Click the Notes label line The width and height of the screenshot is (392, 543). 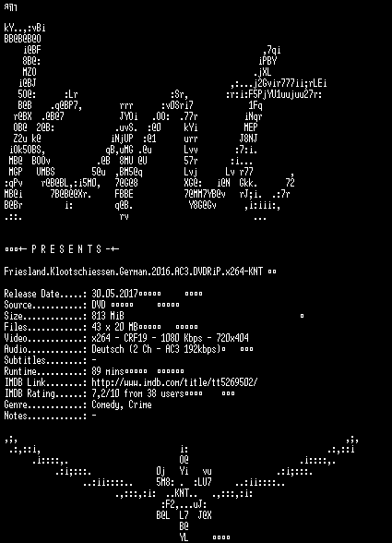50,416
